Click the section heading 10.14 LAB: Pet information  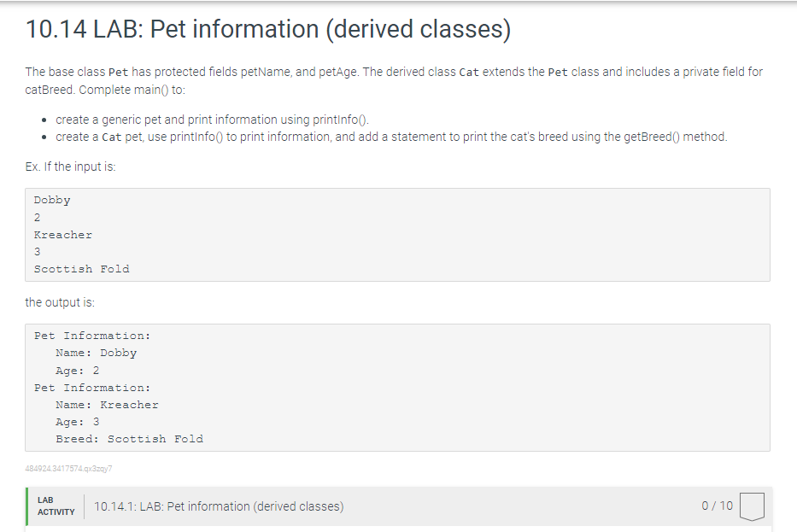click(267, 28)
